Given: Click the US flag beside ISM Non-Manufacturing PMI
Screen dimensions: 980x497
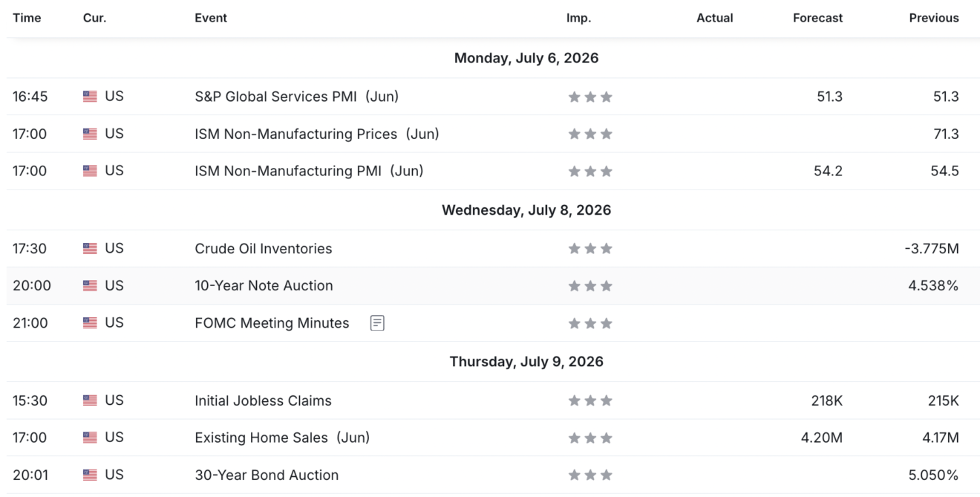Looking at the screenshot, I should pos(90,171).
